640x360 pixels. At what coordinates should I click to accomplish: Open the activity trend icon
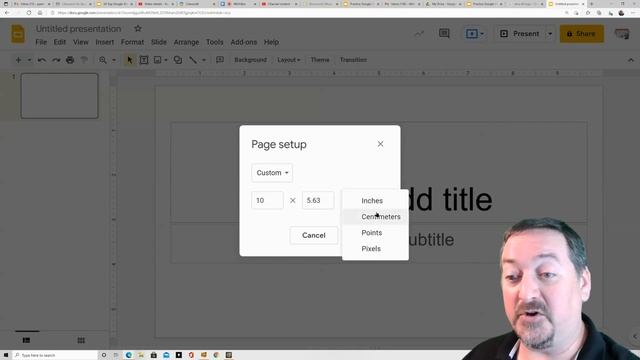pos(419,34)
